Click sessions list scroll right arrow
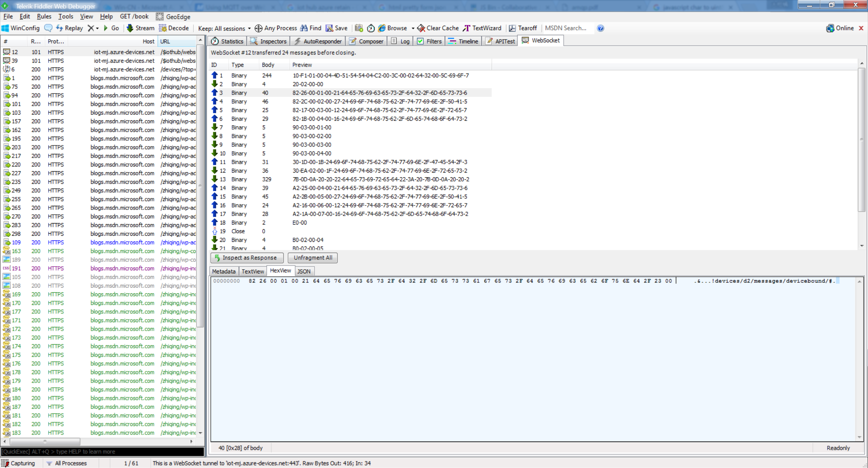This screenshot has width=868, height=468. coord(191,442)
